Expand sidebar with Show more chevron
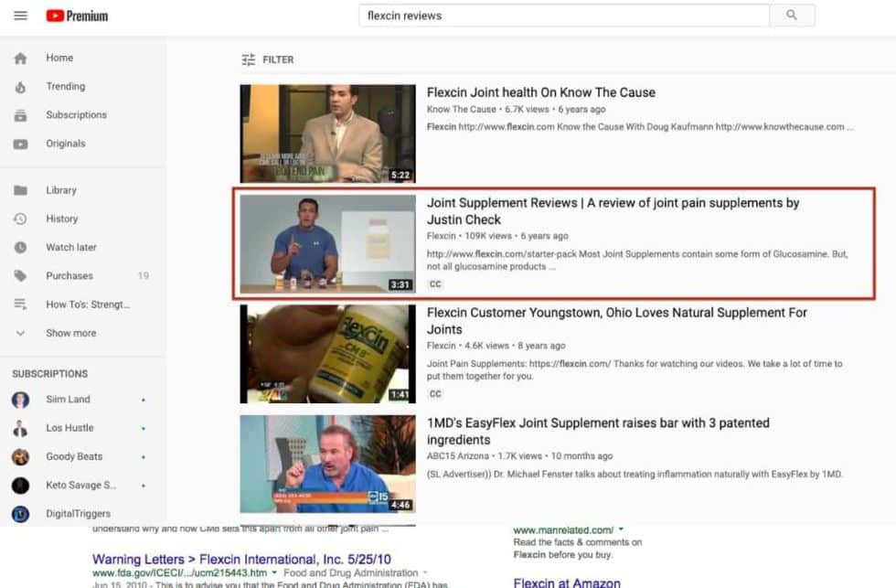This screenshot has width=896, height=588. (x=20, y=333)
